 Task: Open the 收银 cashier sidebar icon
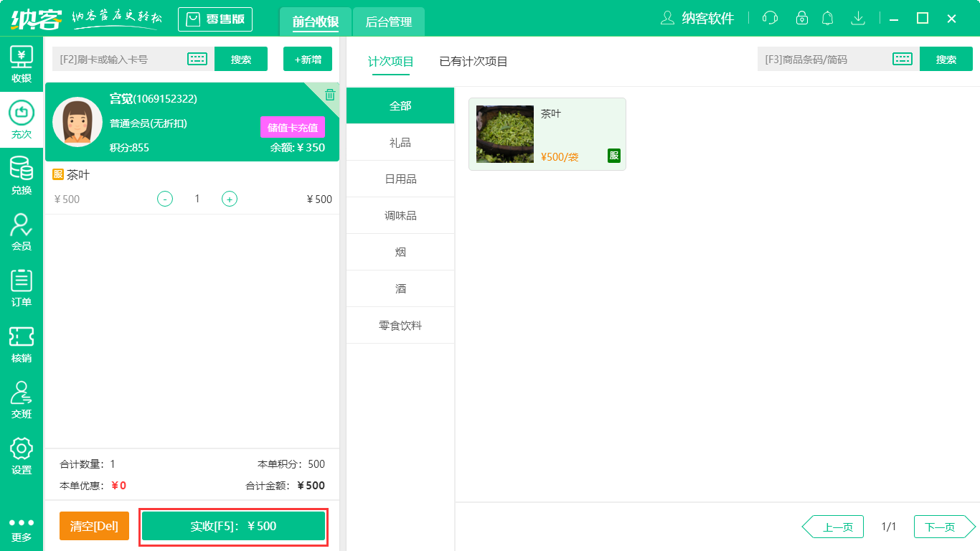coord(22,64)
